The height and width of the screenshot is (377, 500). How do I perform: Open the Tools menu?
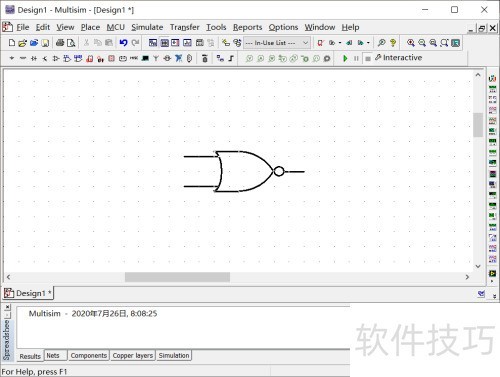point(216,27)
